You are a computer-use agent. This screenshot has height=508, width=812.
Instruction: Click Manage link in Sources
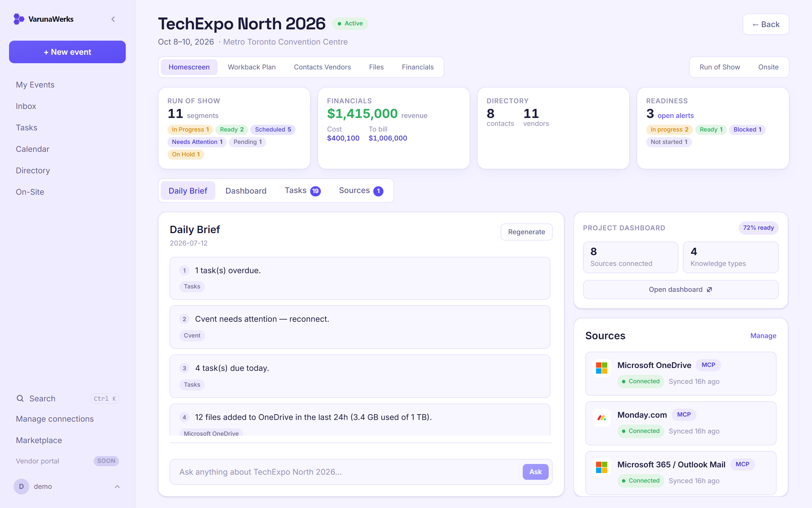[763, 336]
